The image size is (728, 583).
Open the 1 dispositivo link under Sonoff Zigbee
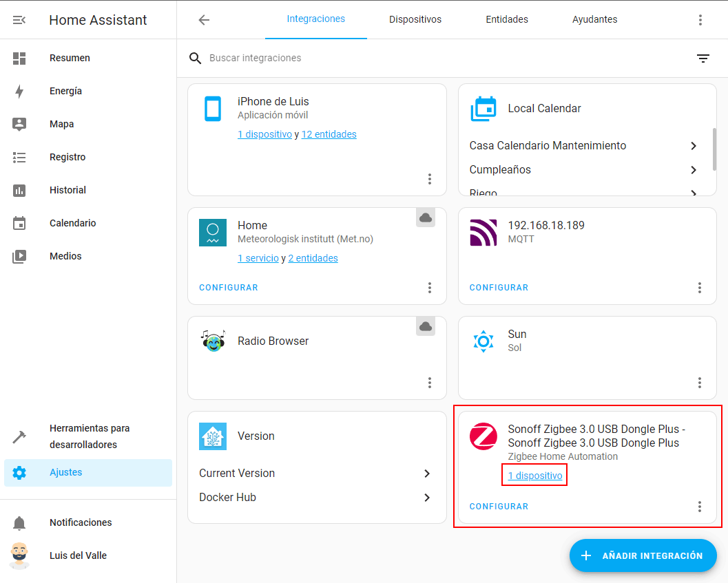pyautogui.click(x=534, y=476)
